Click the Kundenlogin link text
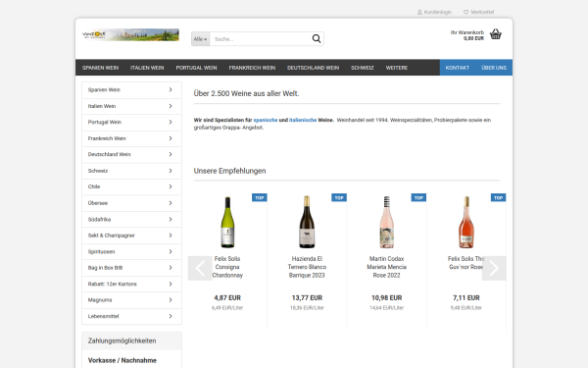 click(x=438, y=12)
